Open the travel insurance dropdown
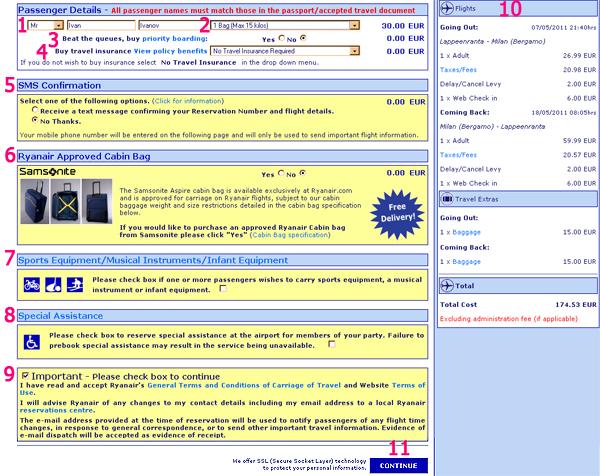 (285, 51)
